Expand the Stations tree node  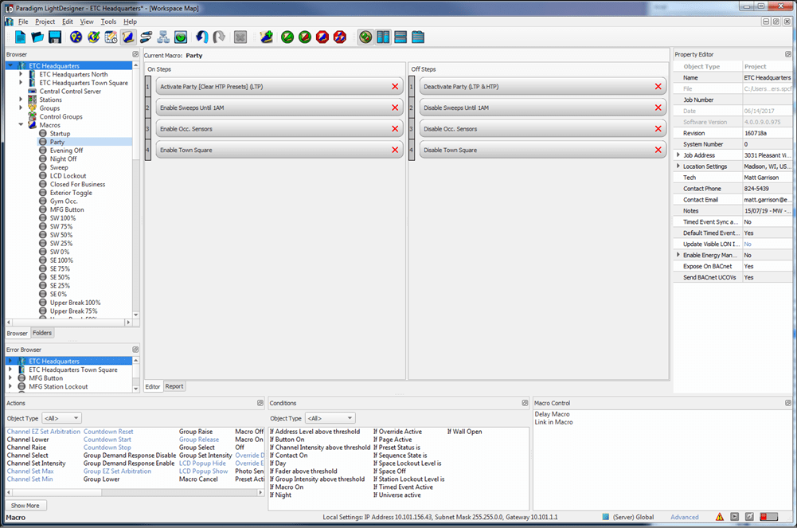point(21,100)
